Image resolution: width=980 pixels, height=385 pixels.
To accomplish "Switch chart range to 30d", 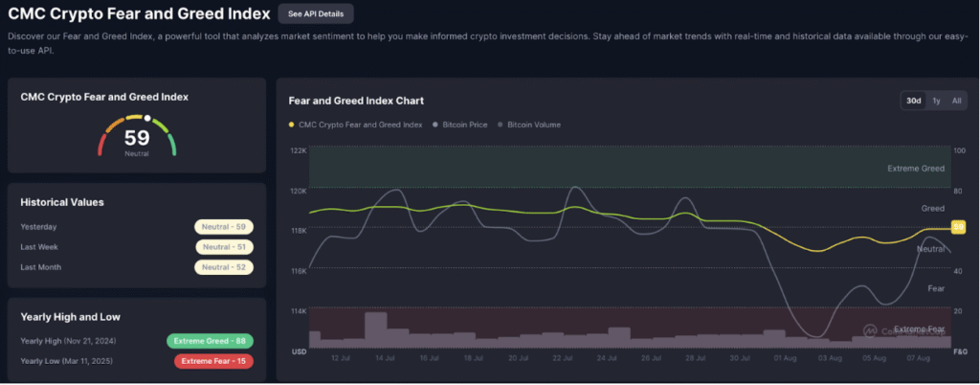I will 914,101.
